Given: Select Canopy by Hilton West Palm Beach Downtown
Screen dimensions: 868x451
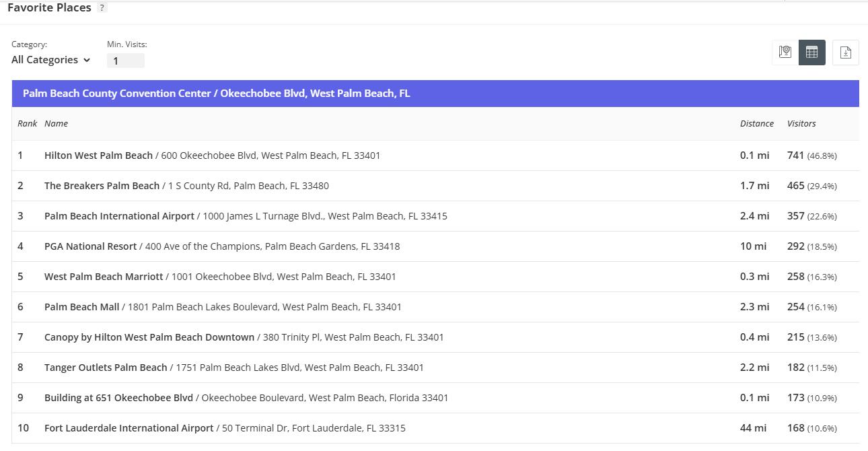Looking at the screenshot, I should [x=149, y=337].
